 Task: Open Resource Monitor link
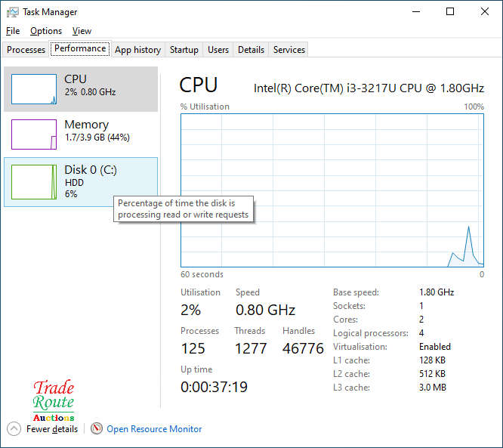click(x=154, y=429)
